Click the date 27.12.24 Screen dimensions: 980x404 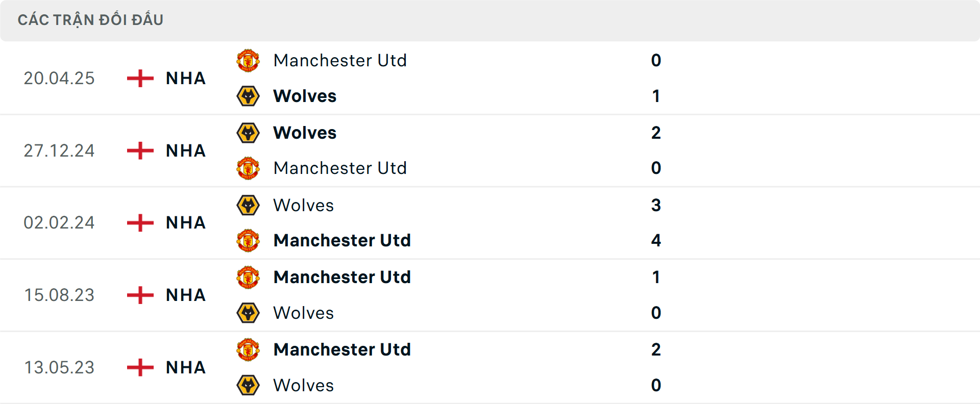point(59,150)
